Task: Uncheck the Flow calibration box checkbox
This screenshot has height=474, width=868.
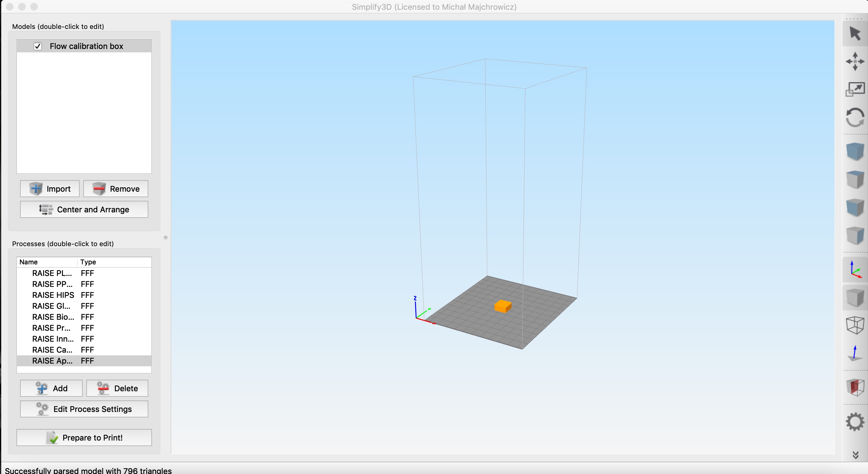Action: click(38, 46)
